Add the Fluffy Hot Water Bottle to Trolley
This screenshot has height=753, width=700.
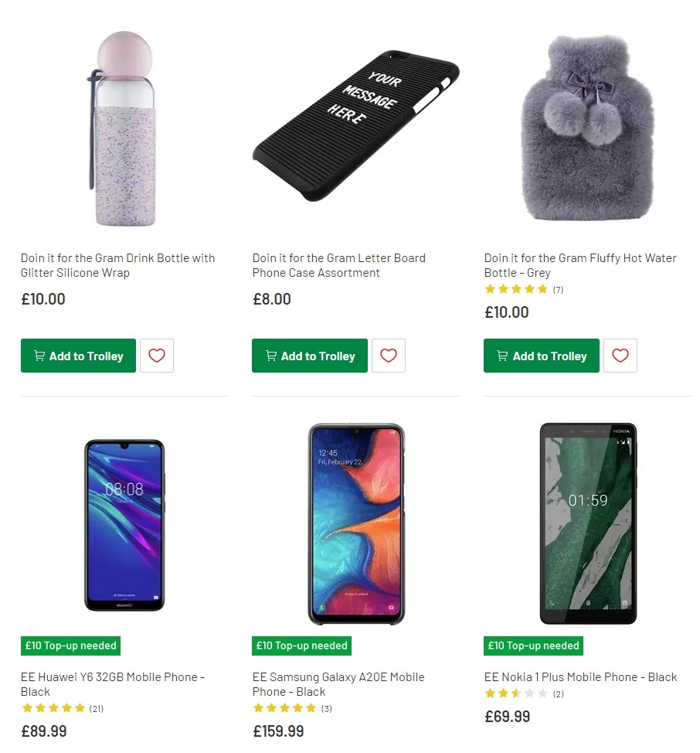(x=542, y=356)
